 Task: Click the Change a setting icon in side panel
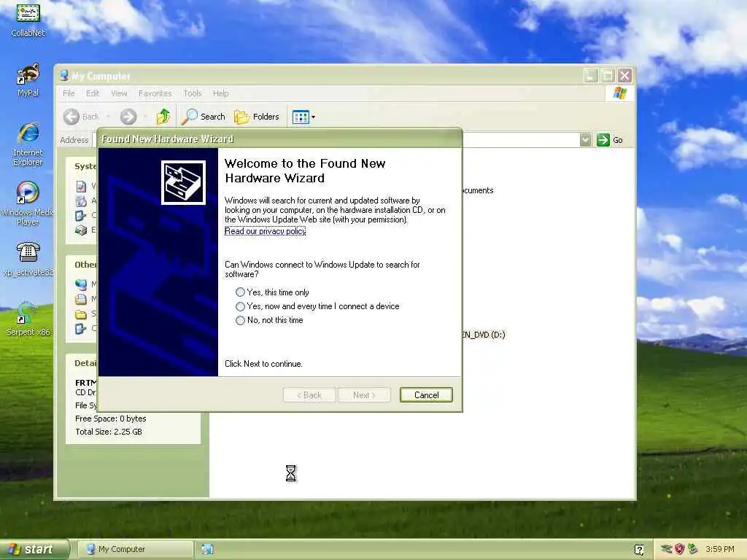(81, 216)
